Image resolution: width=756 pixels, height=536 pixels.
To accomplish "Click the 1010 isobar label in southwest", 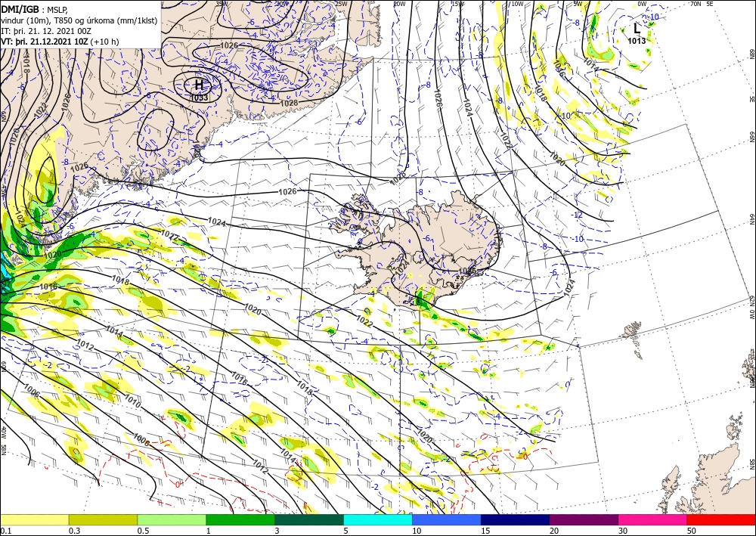I will coord(132,401).
